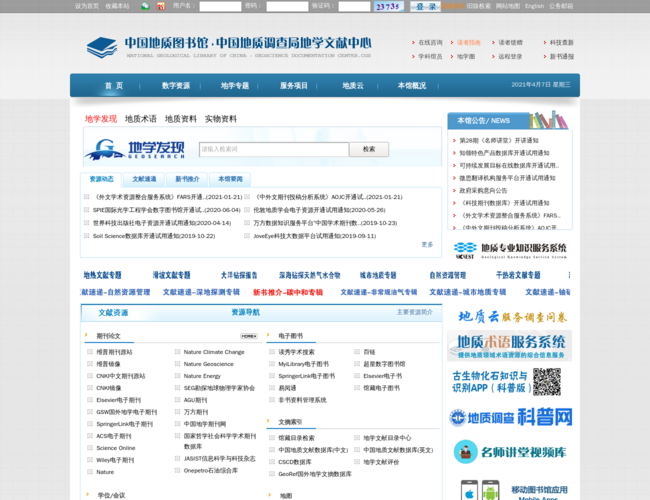The image size is (650, 500).
Task: Switch to the 资源导航 tab
Action: pyautogui.click(x=245, y=312)
